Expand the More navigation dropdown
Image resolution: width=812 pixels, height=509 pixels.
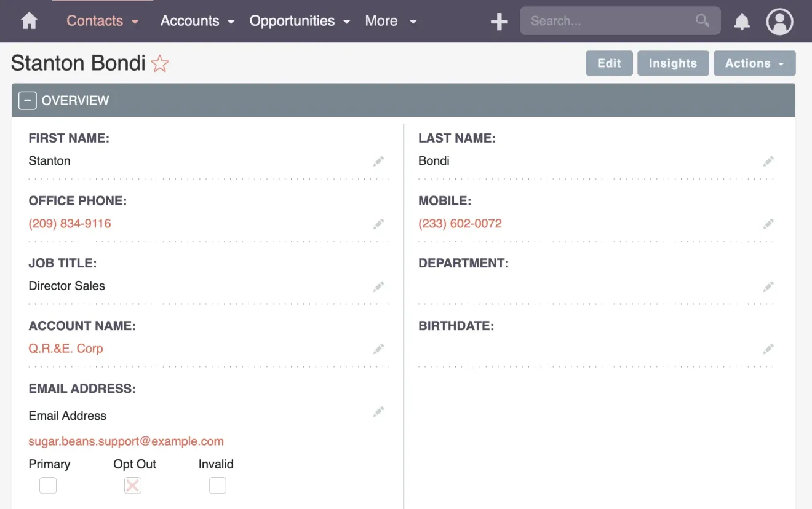(x=391, y=20)
